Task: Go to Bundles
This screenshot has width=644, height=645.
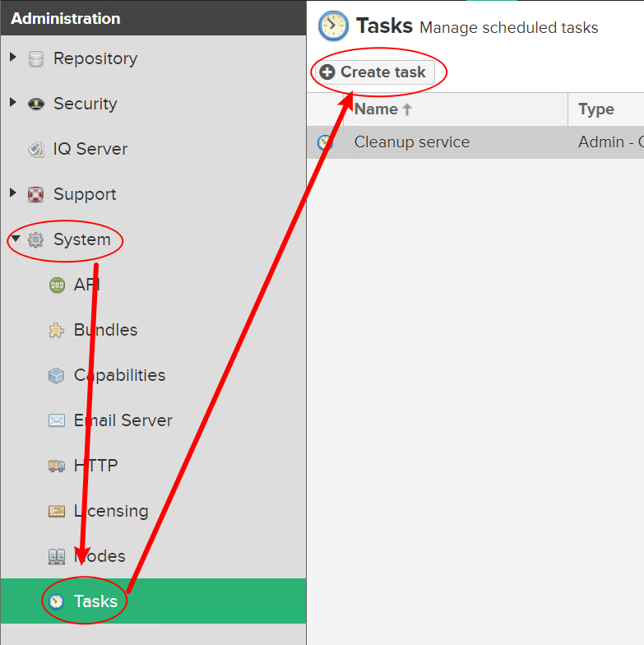Action: coord(105,330)
